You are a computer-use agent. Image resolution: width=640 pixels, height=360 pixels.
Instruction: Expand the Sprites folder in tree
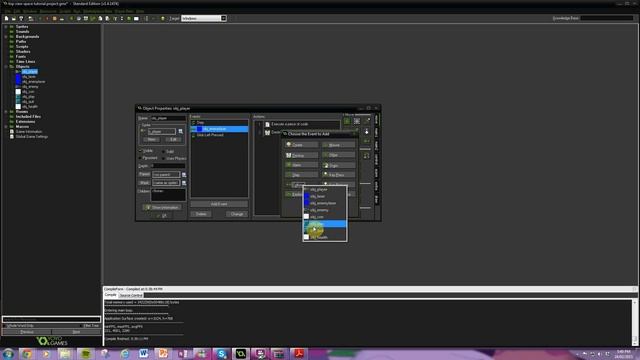tap(6, 27)
